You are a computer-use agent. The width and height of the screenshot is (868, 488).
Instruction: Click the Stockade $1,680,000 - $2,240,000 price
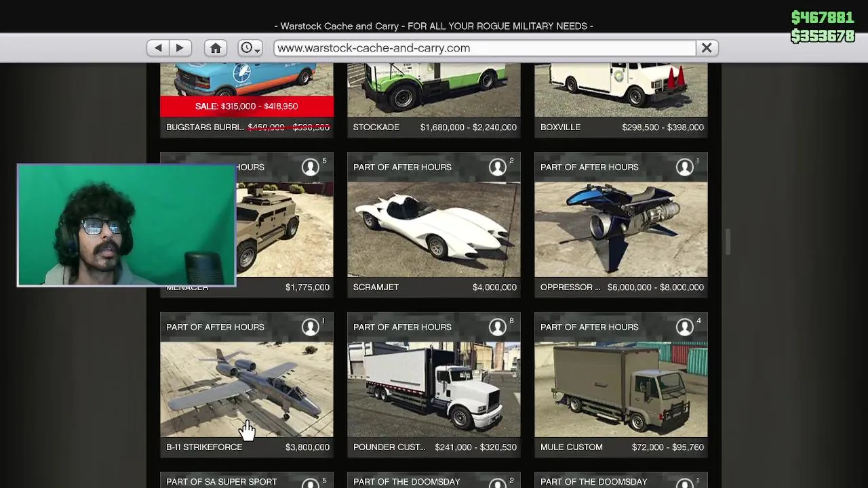[469, 127]
